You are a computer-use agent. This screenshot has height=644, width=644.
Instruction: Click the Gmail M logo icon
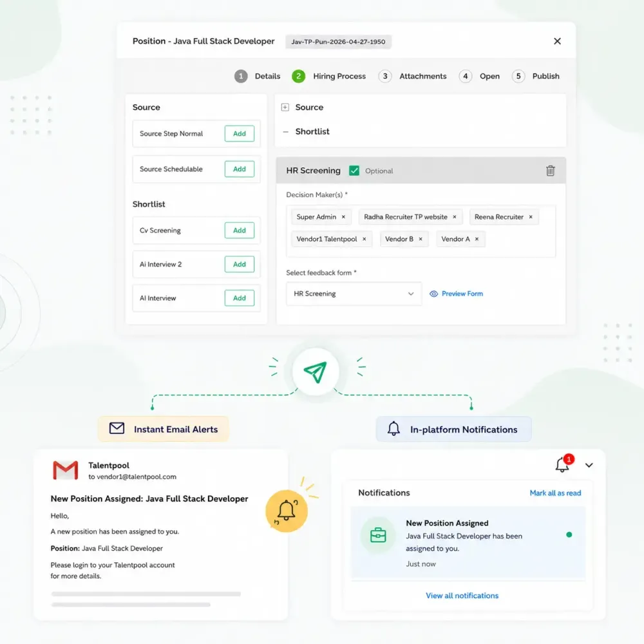coord(65,470)
